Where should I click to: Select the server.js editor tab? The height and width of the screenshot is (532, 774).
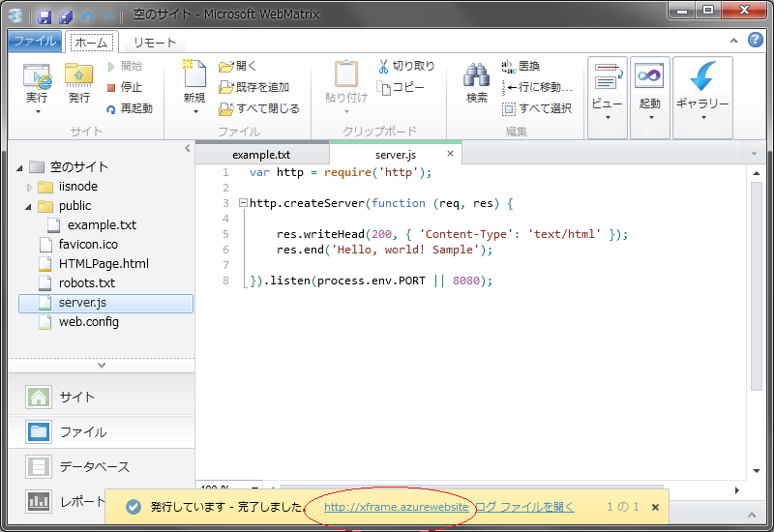[396, 155]
